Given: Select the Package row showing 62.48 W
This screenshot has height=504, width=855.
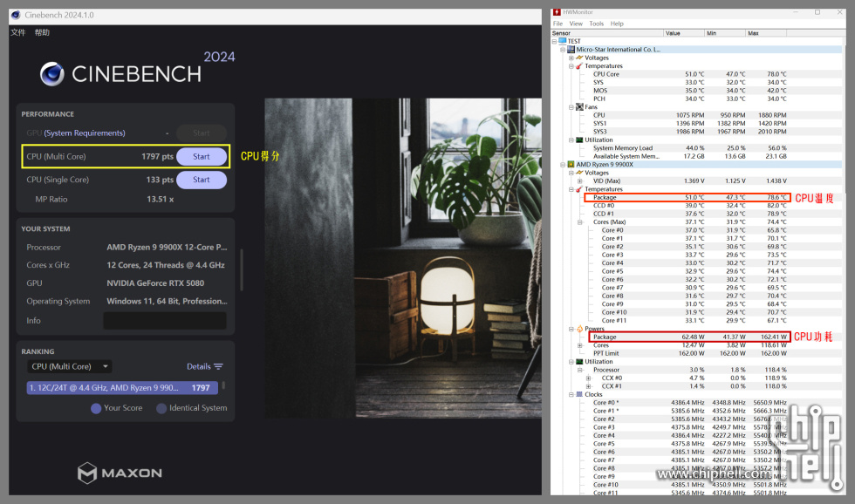Looking at the screenshot, I should [x=690, y=337].
